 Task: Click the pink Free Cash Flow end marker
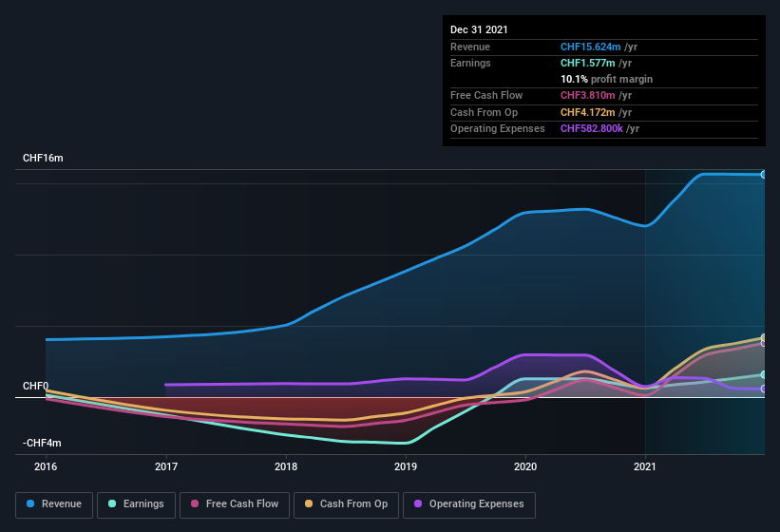[x=763, y=343]
